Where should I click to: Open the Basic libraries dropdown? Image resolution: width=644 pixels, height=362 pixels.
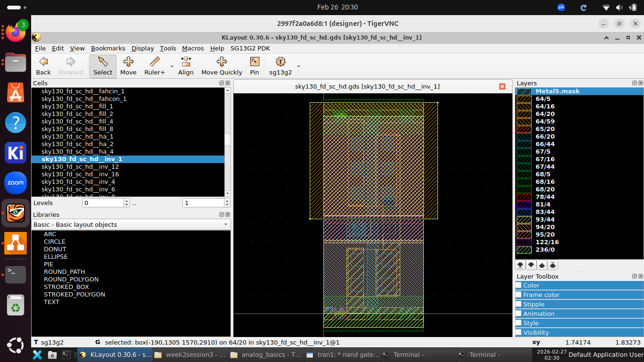[x=131, y=224]
